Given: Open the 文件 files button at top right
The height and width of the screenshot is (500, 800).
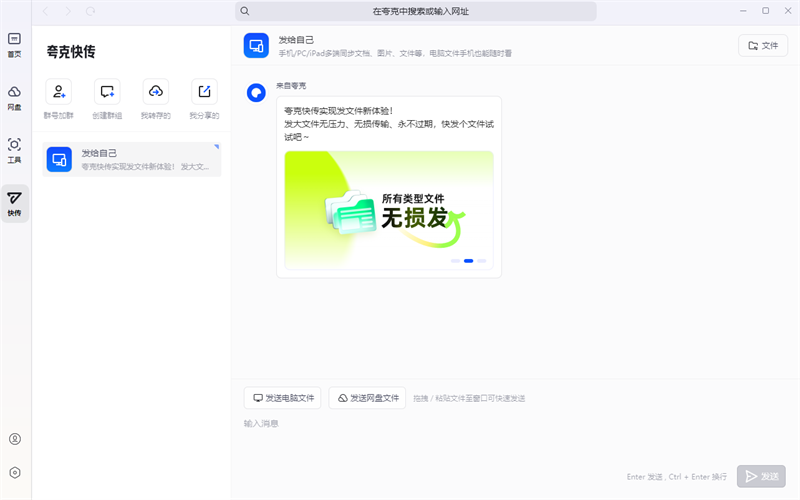Looking at the screenshot, I should click(x=763, y=45).
